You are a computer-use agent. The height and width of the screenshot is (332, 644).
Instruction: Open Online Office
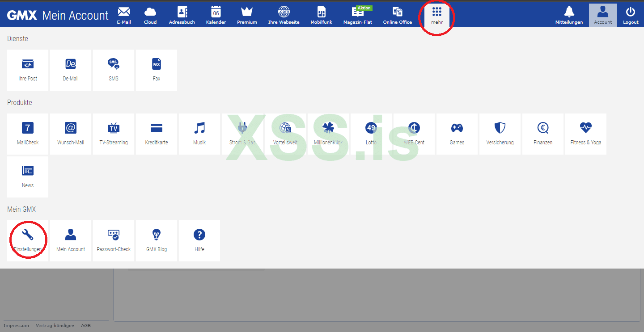point(398,15)
